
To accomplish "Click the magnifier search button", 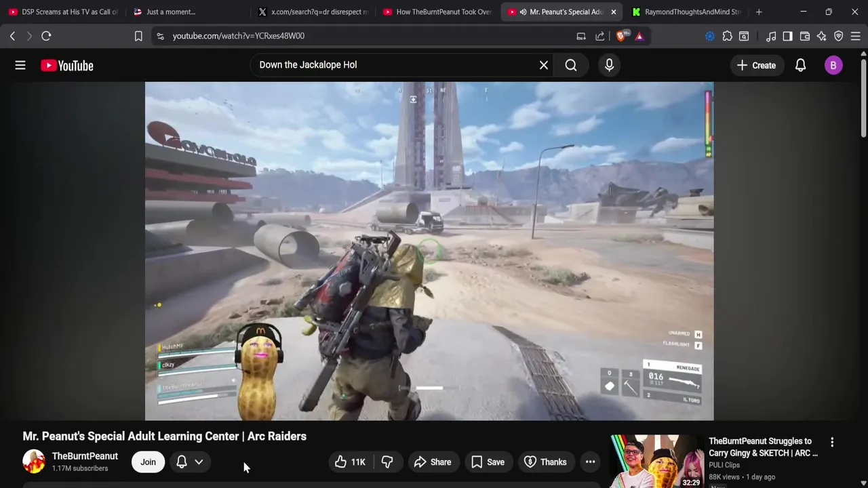I will (571, 65).
